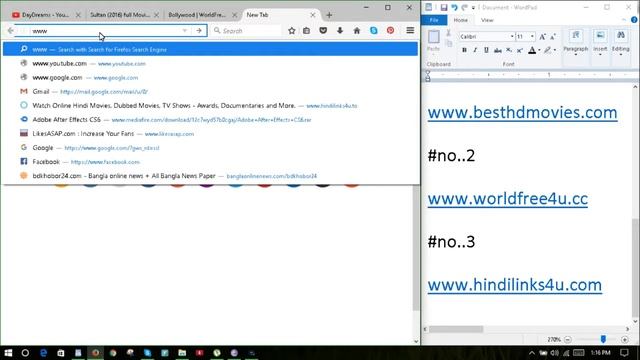
Task: Click the Paste icon in WordPad
Action: pos(433,37)
